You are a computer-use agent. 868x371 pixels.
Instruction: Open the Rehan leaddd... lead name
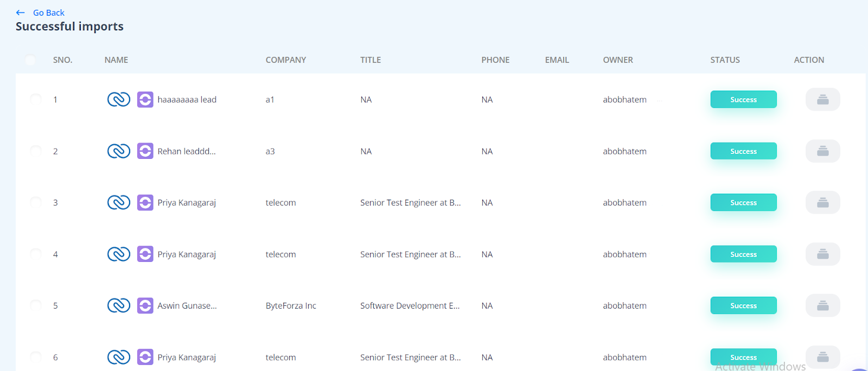point(186,151)
